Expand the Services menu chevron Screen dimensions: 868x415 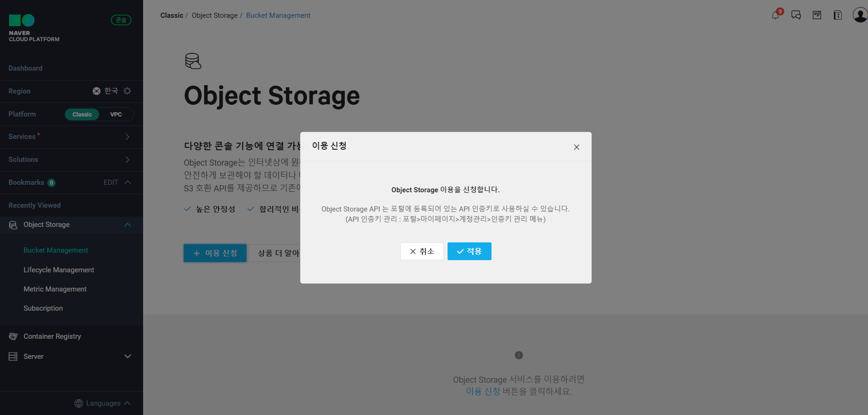coord(127,137)
